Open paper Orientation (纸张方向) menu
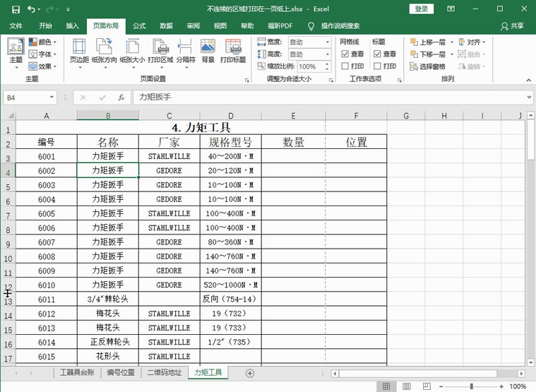This screenshot has height=392, width=536. 105,53
